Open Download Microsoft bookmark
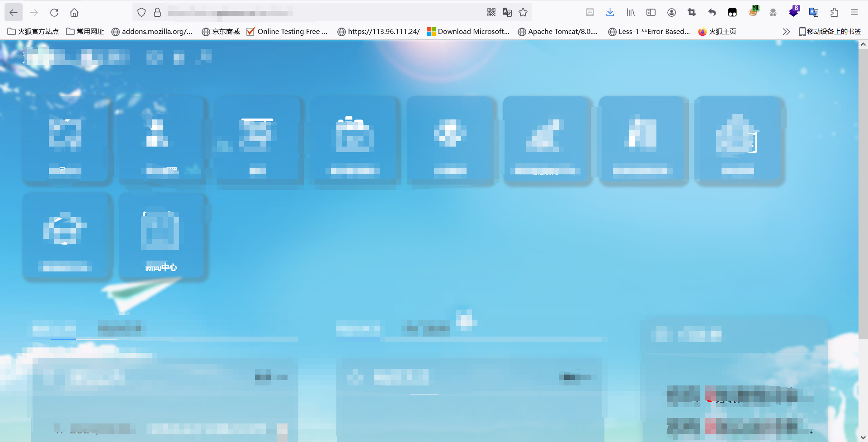The height and width of the screenshot is (442, 868). (x=468, y=32)
